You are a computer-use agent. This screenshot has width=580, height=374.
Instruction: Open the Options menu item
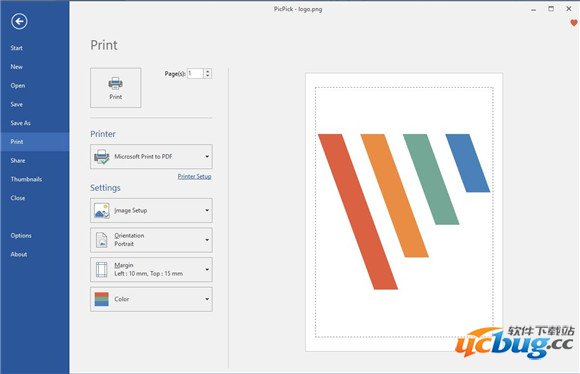pyautogui.click(x=21, y=235)
